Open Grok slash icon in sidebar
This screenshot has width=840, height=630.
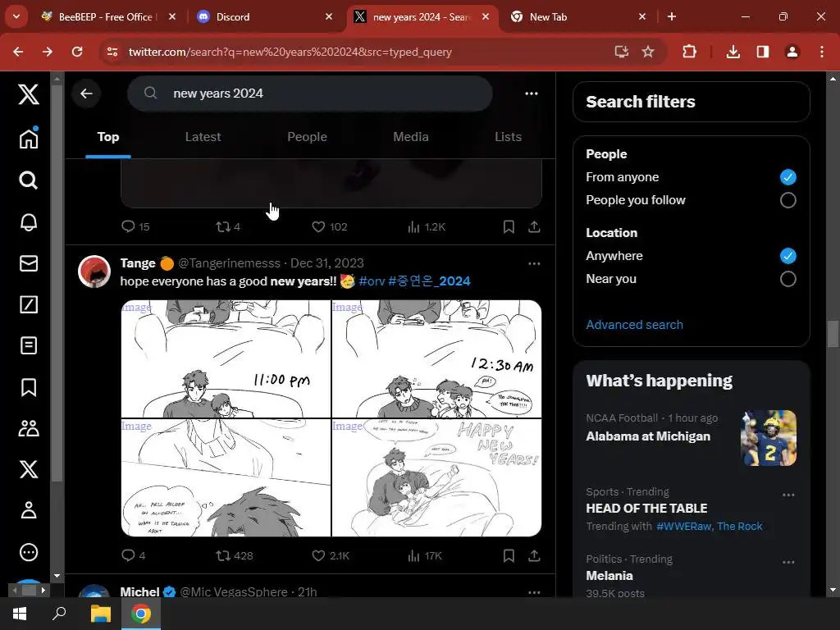coord(29,304)
